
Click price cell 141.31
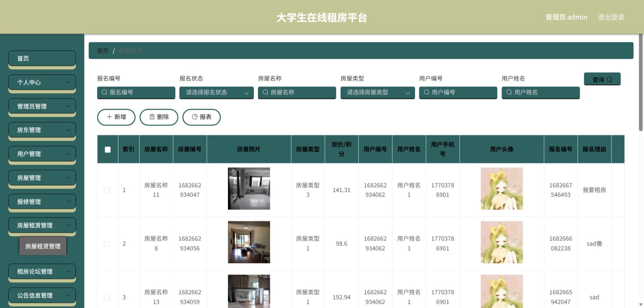(x=342, y=190)
